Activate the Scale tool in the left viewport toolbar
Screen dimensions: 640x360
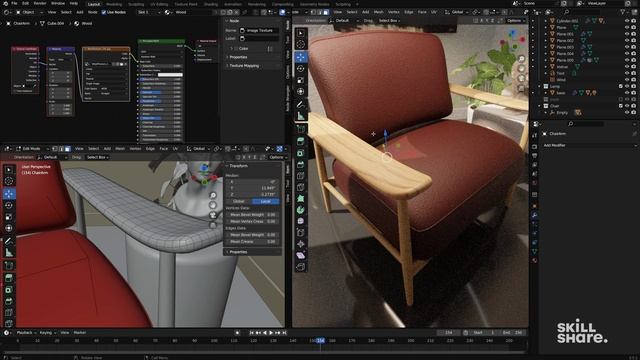tap(9, 217)
